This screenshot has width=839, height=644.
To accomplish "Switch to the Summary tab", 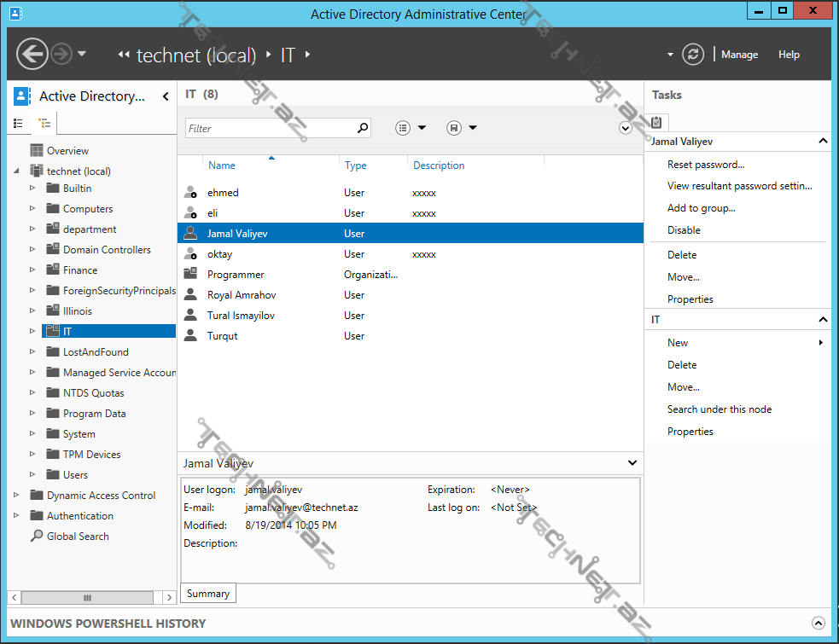I will point(207,593).
